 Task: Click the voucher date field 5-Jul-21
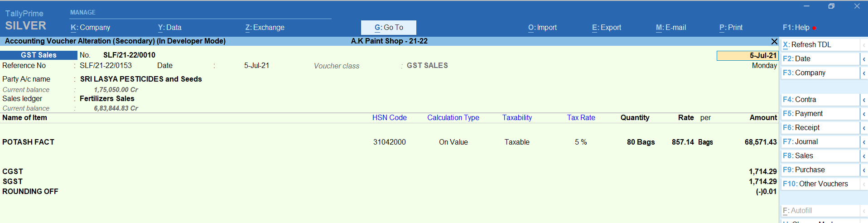tap(747, 55)
